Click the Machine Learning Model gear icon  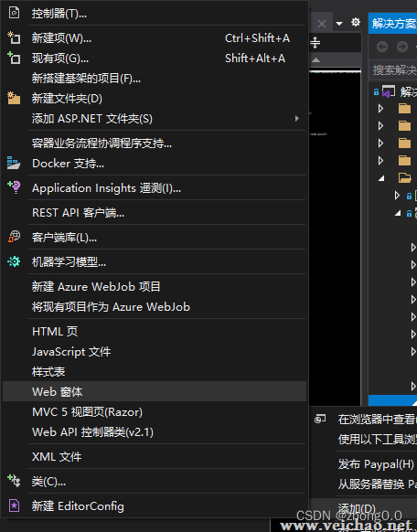14,261
